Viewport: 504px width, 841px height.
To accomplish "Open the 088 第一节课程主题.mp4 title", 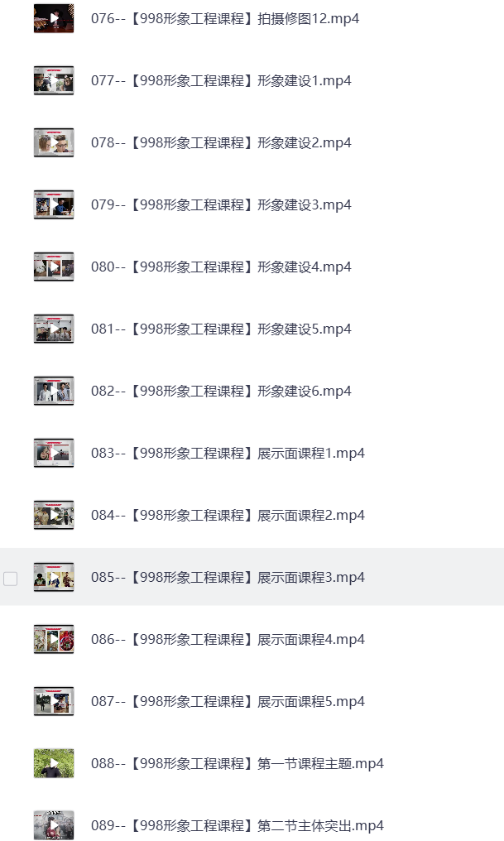I will coord(238,764).
